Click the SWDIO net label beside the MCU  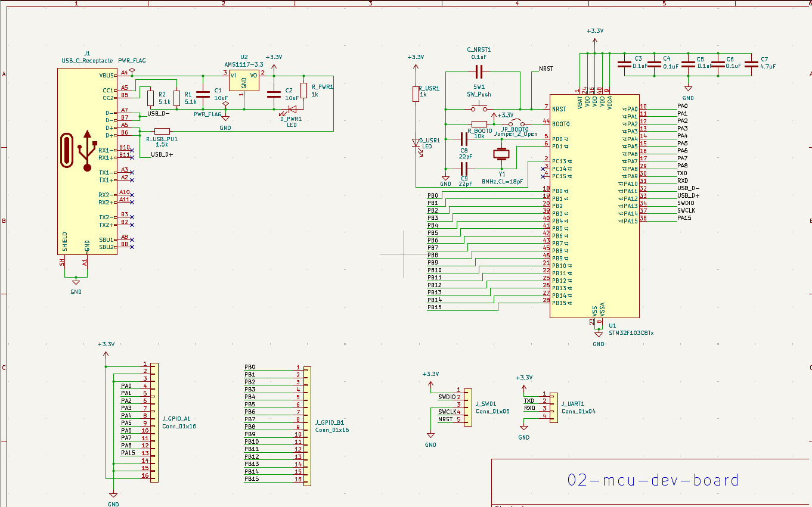click(686, 203)
